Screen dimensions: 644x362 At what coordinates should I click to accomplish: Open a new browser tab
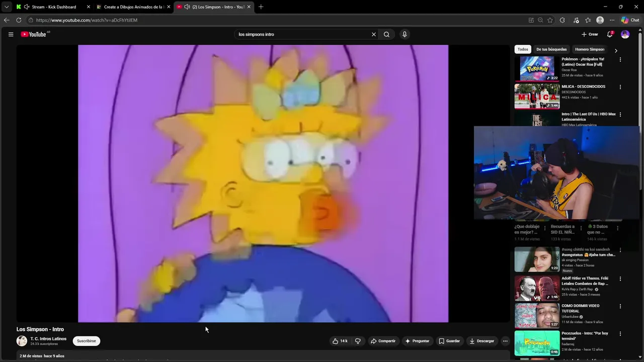click(x=261, y=7)
